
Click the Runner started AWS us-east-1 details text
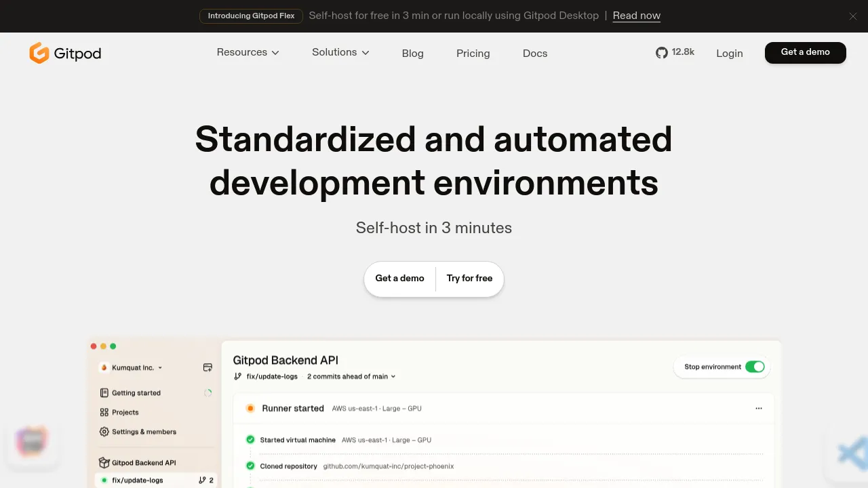377,409
